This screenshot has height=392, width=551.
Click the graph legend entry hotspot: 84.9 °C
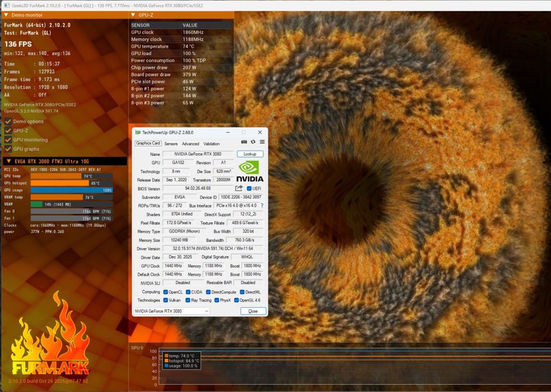click(182, 361)
